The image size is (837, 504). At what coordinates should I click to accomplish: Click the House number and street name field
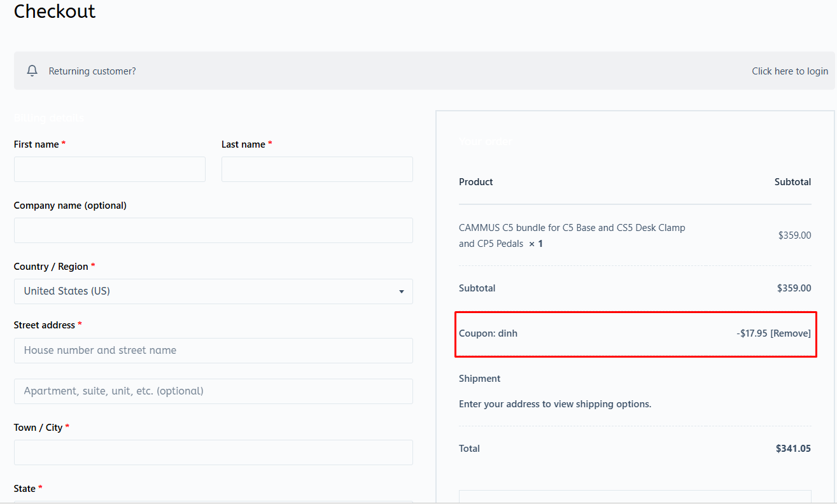213,351
